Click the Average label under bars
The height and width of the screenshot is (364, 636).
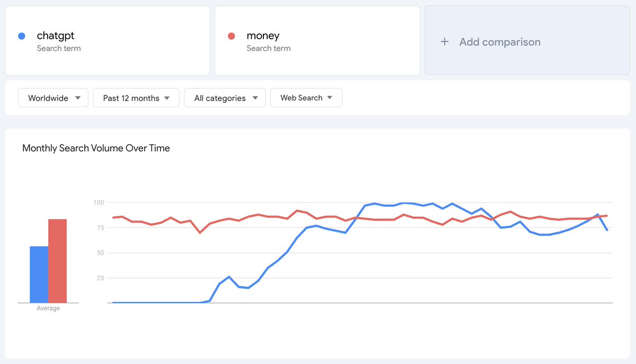point(48,308)
